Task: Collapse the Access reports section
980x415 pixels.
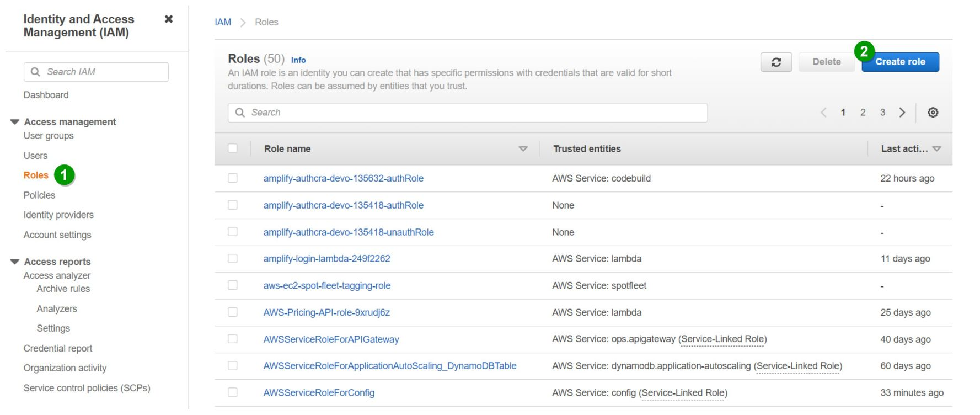Action: [x=15, y=262]
